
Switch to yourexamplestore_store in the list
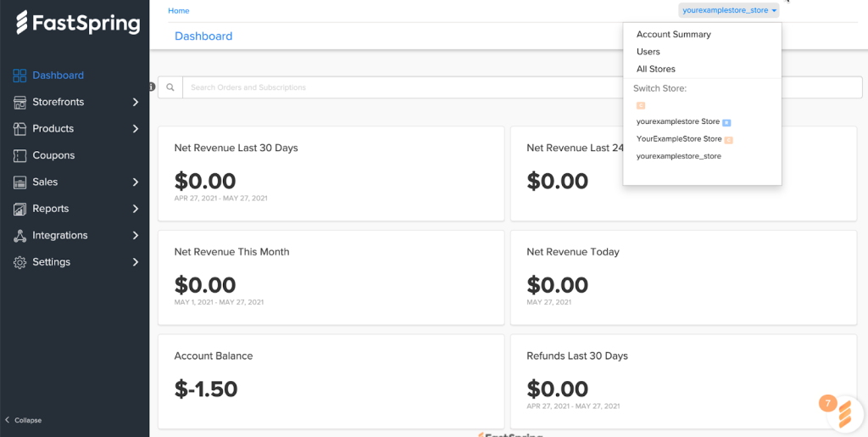[x=679, y=156]
